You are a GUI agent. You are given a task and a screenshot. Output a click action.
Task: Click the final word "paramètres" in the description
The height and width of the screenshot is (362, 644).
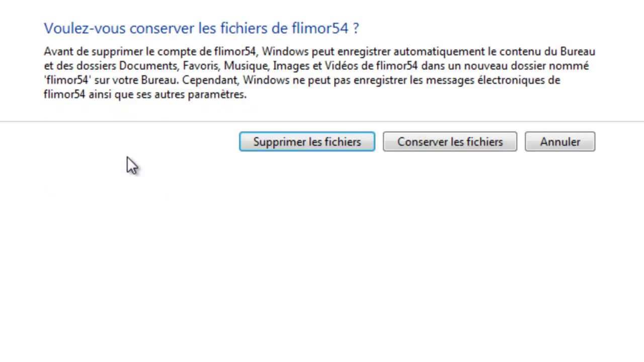pos(217,95)
